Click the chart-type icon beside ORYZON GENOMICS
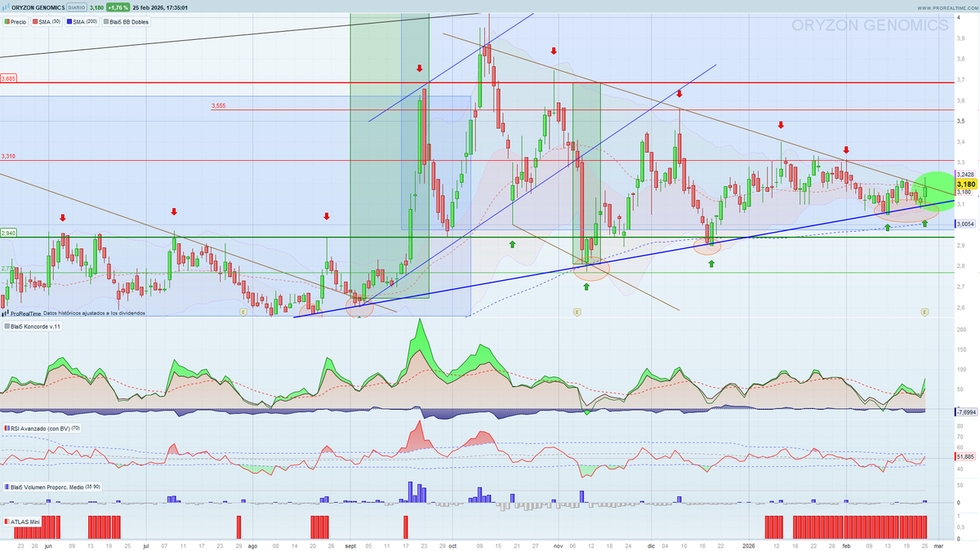This screenshot has width=980, height=551. click(6, 7)
